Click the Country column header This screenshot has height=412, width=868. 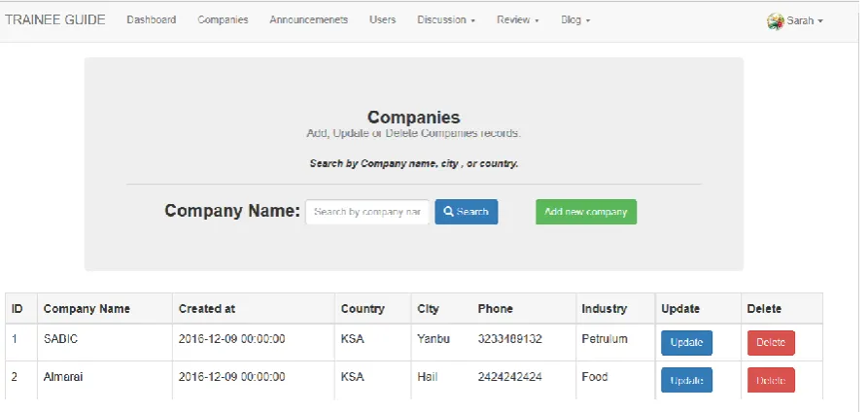coord(363,309)
